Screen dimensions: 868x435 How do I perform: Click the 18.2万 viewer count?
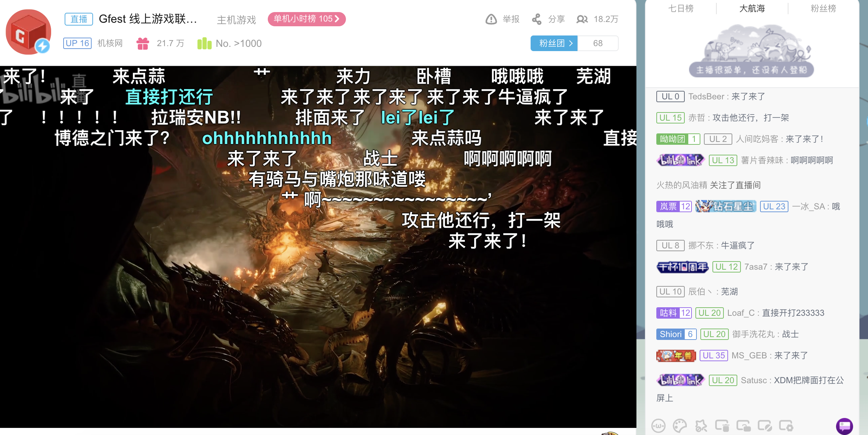pos(606,19)
